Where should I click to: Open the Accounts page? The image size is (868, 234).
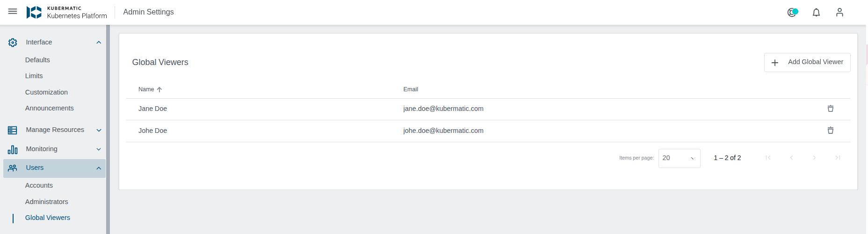coord(39,185)
